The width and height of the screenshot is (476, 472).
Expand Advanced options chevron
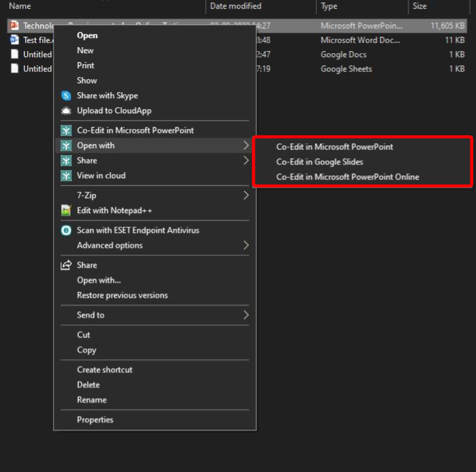pos(246,246)
